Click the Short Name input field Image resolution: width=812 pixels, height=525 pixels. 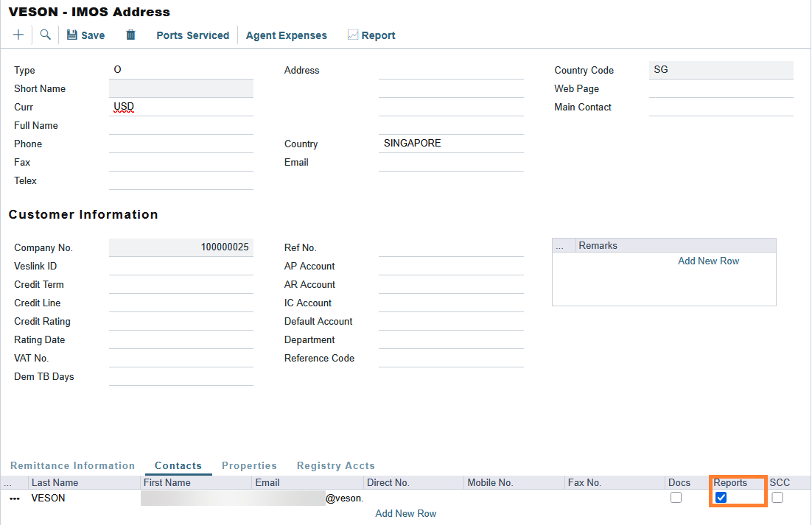(x=181, y=88)
